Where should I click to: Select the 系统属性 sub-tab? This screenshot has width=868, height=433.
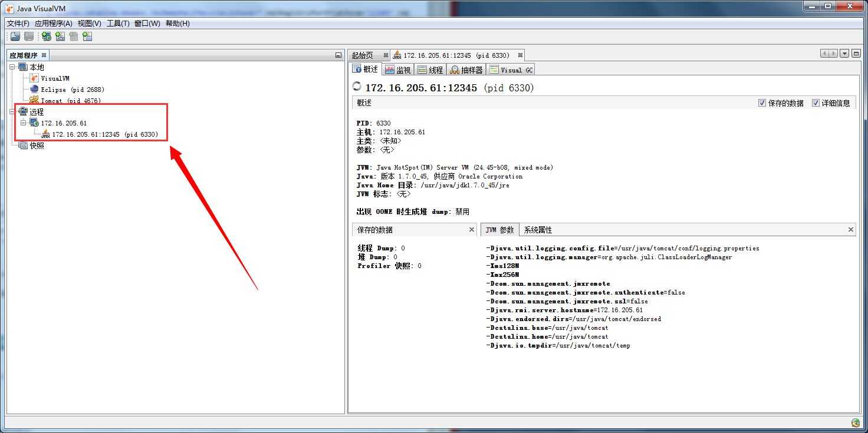point(538,230)
